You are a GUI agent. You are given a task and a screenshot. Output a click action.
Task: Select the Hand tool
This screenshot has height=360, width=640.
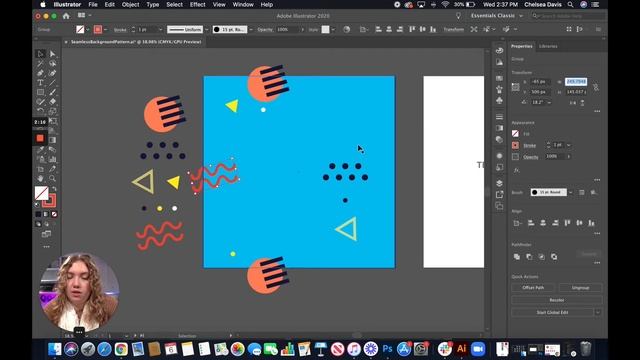tap(40, 178)
